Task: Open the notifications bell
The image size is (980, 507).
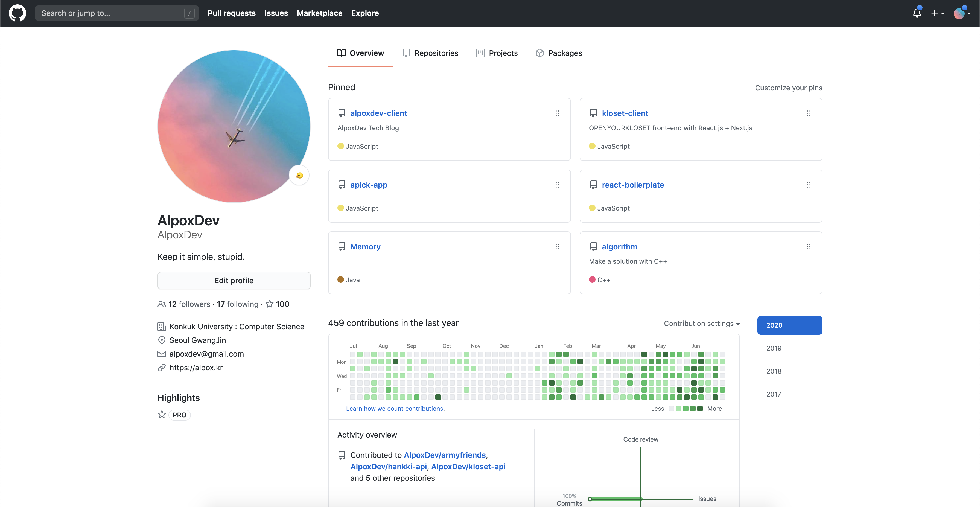Action: click(917, 13)
